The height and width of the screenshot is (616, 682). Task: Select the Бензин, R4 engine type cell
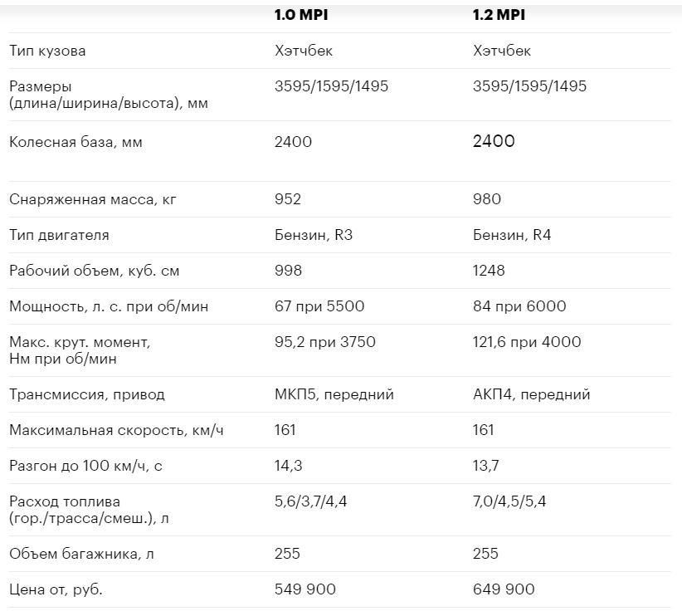[x=512, y=235]
